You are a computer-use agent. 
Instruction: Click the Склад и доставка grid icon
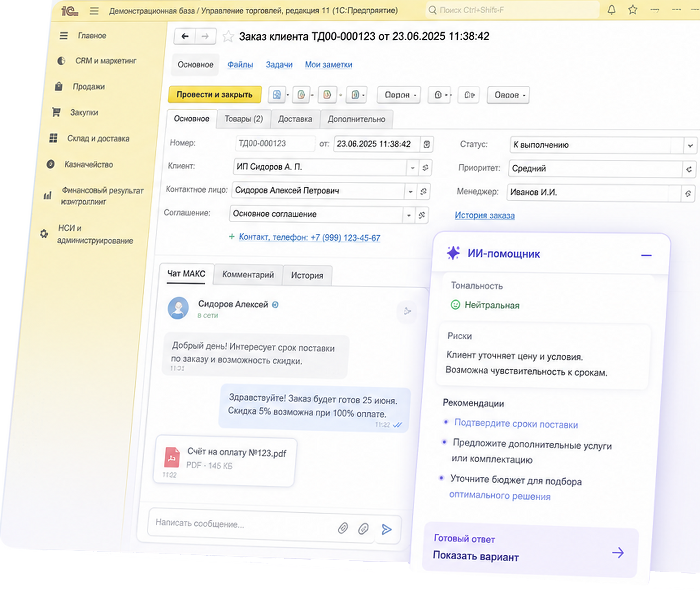click(53, 138)
